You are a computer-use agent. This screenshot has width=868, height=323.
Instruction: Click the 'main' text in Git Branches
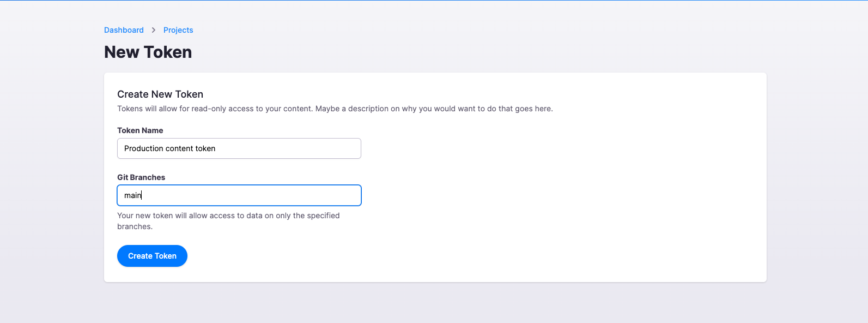coord(132,195)
